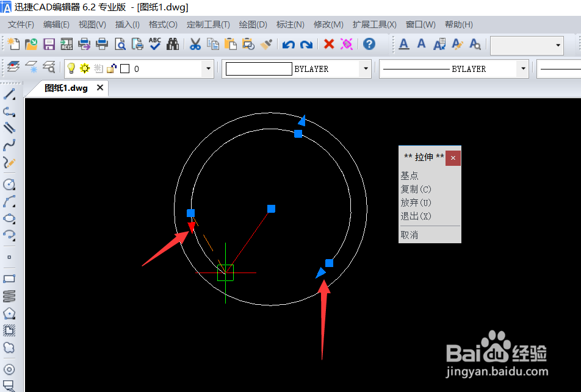Screen dimensions: 581x392
Task: Click the ACIS export icon
Action: tap(67, 44)
